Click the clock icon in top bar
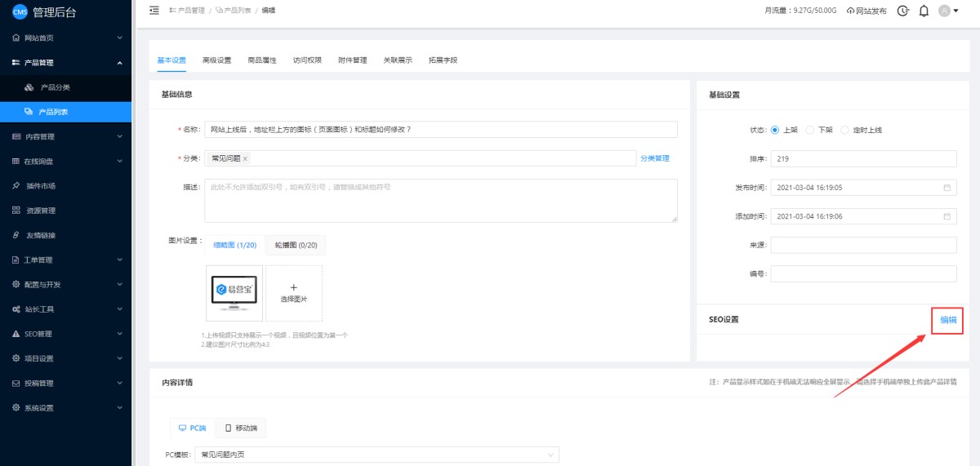 (x=902, y=11)
